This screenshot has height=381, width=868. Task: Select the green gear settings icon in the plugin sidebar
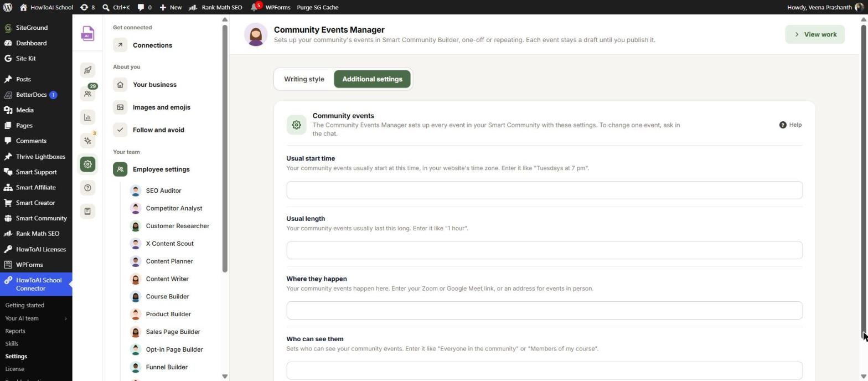(x=87, y=164)
